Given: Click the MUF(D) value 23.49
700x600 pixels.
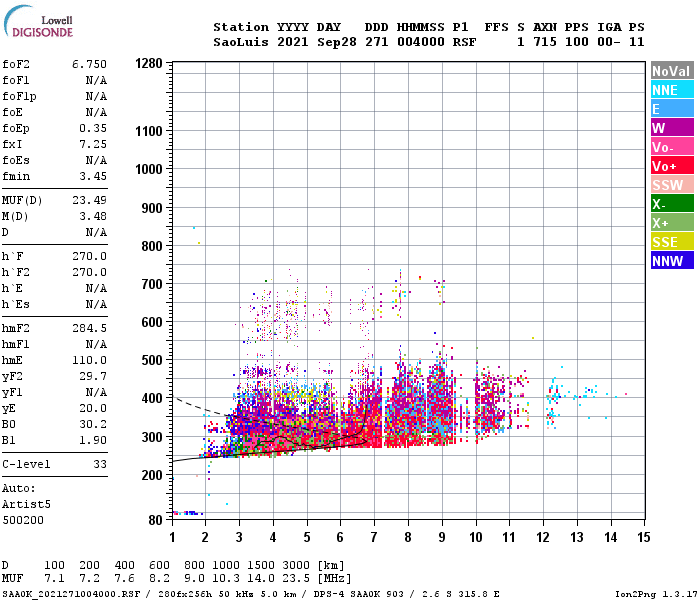Looking at the screenshot, I should pyautogui.click(x=90, y=200).
